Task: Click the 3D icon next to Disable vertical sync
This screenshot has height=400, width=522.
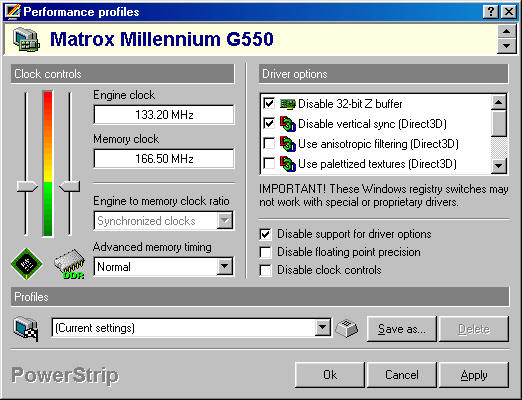Action: 287,124
